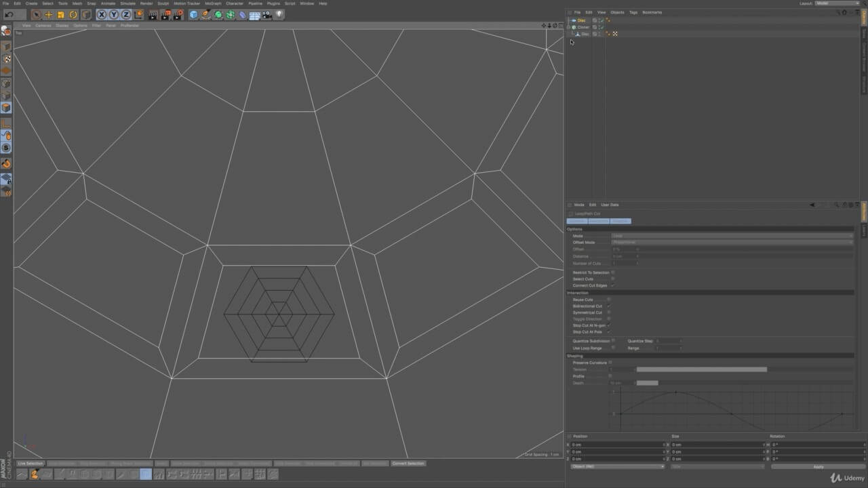Open the Mode dropdown in Options
Image resolution: width=868 pixels, height=488 pixels.
pyautogui.click(x=732, y=236)
